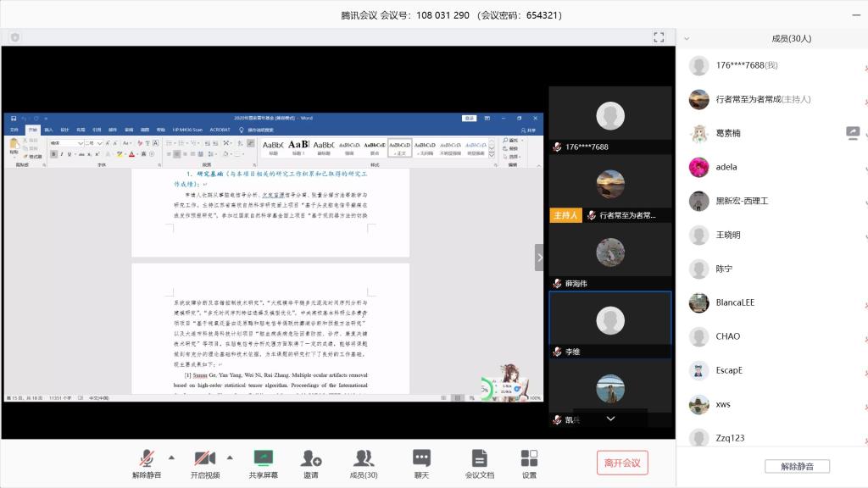Enter full screen via the expand icon
Screen dimensions: 868x488
pyautogui.click(x=659, y=37)
